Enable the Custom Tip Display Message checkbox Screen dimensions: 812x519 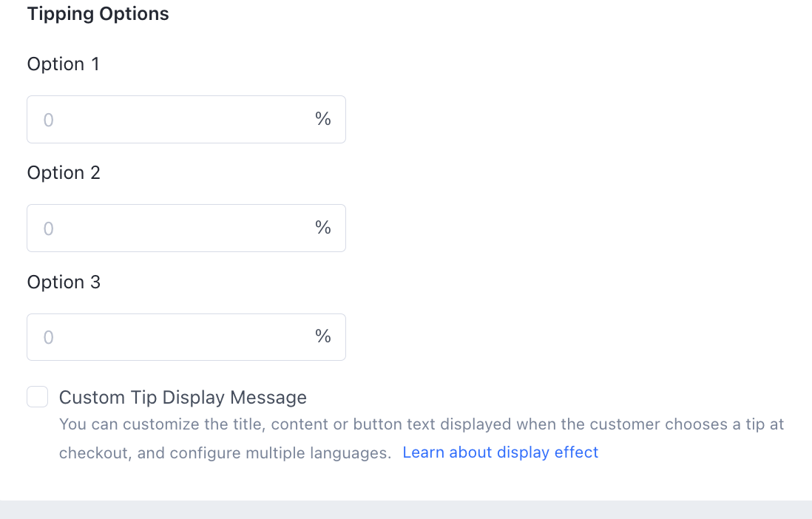point(38,397)
